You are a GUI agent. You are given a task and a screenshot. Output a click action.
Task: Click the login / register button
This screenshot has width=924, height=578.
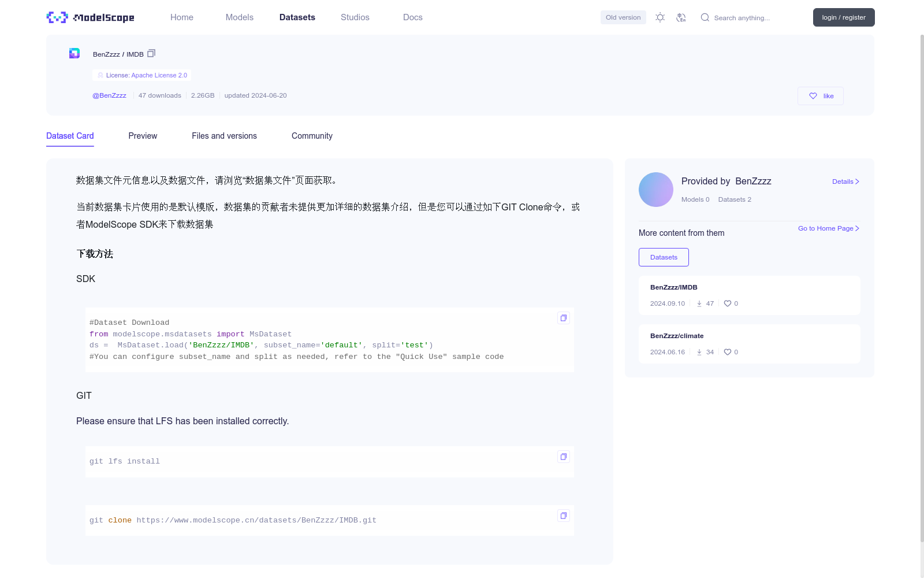point(844,17)
